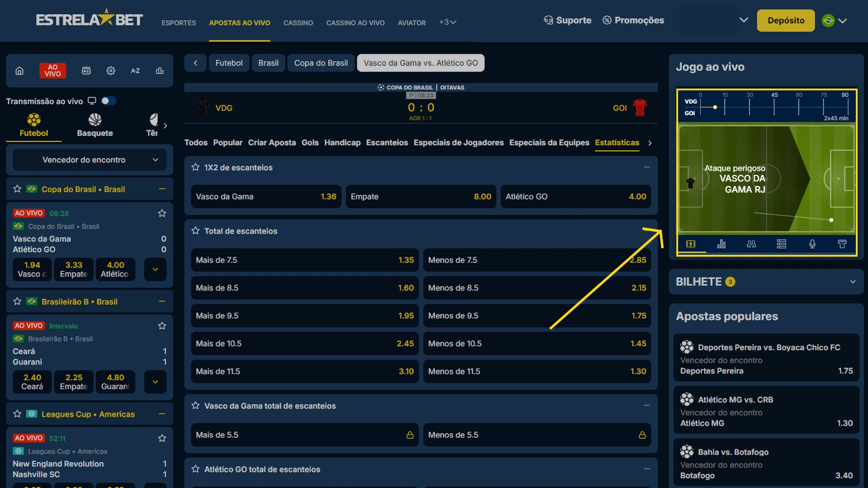Click locked Menos de 5.5 Vasco escanteios
This screenshot has height=488, width=868.
point(537,435)
